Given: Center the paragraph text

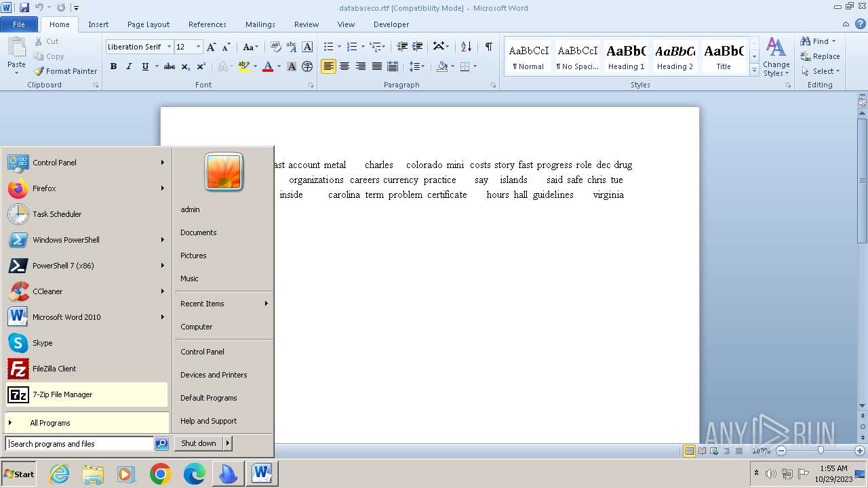Looking at the screenshot, I should point(344,66).
